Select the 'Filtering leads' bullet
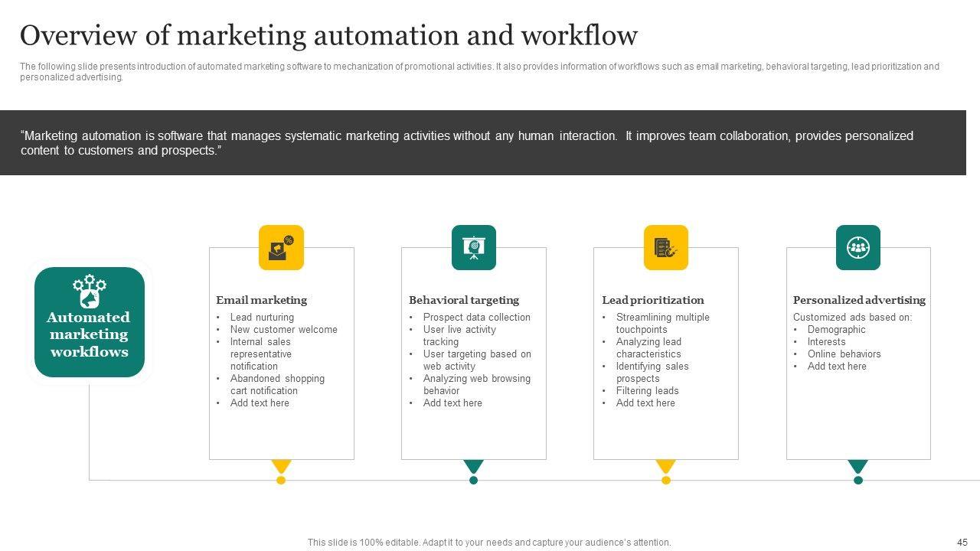Viewport: 980px width, 551px height. click(648, 391)
